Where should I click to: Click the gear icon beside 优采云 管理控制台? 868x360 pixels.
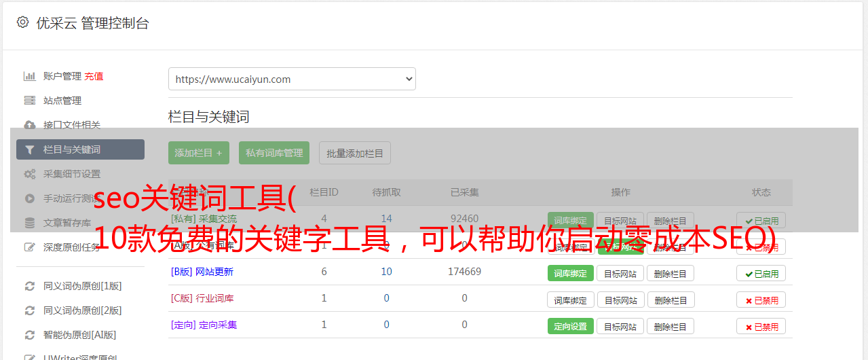coord(22,22)
